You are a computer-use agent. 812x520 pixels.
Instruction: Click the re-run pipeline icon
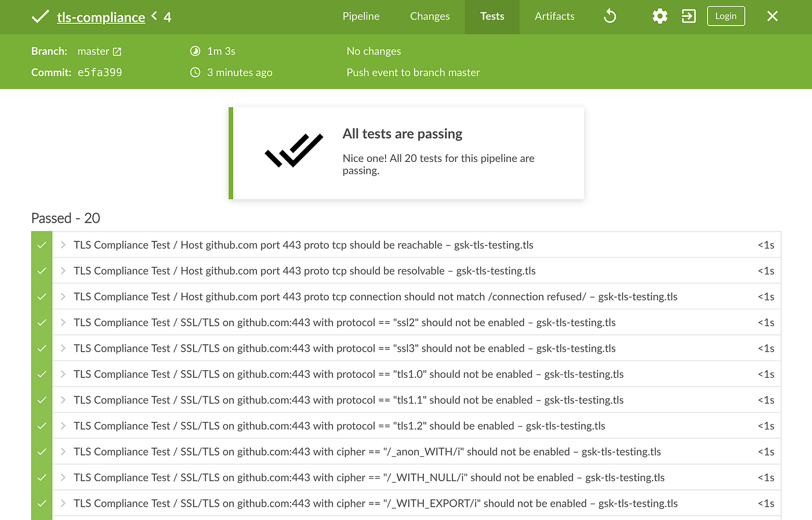[x=610, y=16]
